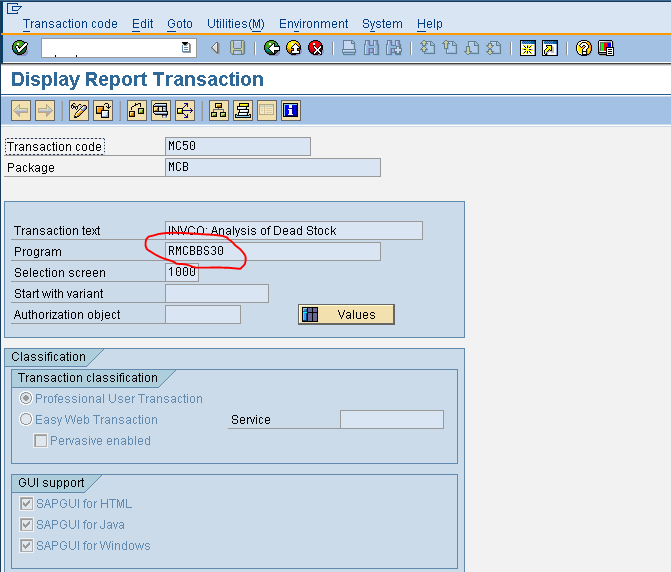Click the Find binoculars icon
671x572 pixels.
[371, 48]
